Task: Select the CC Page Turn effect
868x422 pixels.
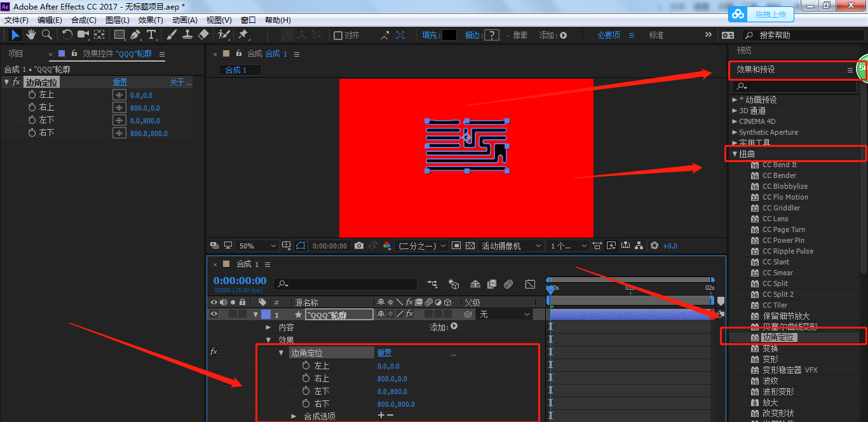Action: [x=783, y=229]
